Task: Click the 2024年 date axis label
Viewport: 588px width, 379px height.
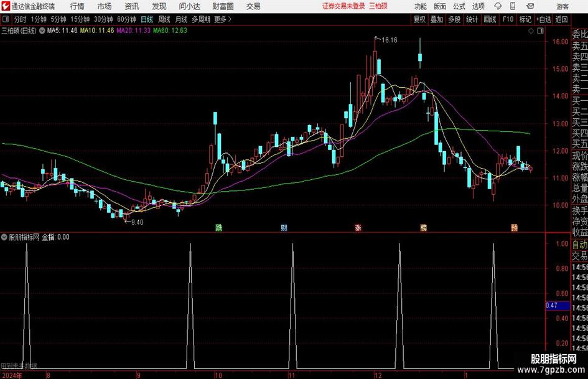Action: pyautogui.click(x=12, y=375)
